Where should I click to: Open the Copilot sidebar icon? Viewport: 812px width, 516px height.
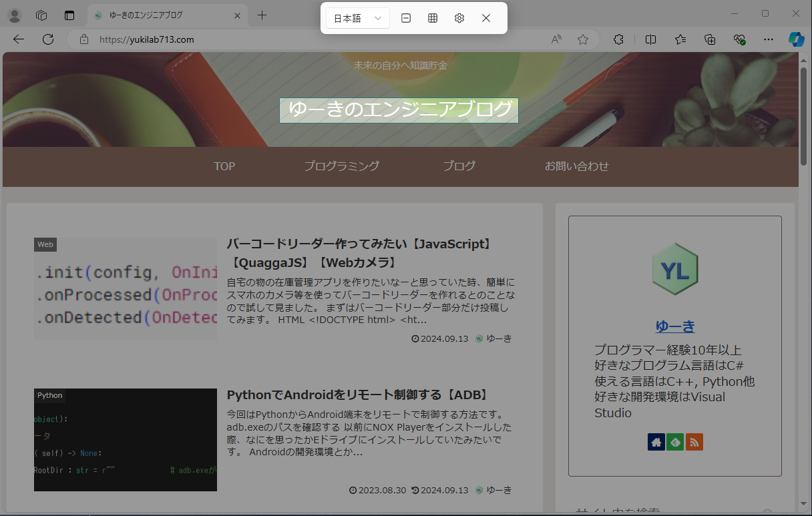796,39
